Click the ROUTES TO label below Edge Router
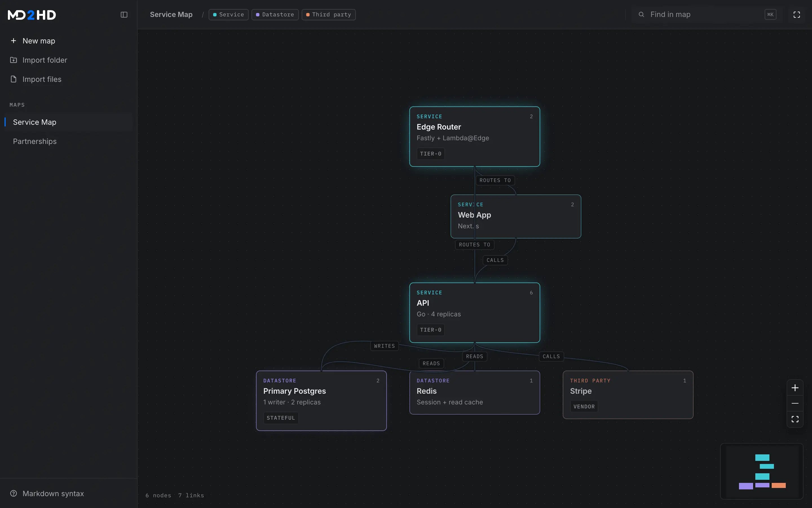812x508 pixels. coord(495,180)
